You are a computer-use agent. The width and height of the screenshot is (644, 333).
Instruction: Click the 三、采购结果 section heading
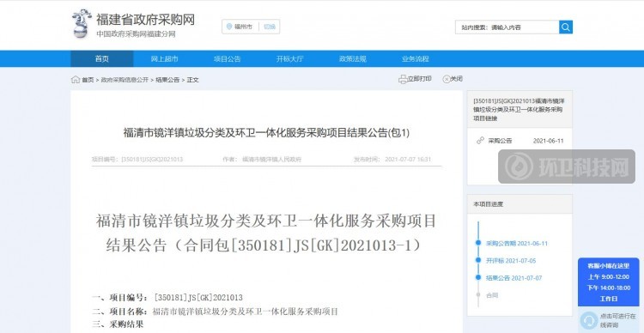pos(118,324)
